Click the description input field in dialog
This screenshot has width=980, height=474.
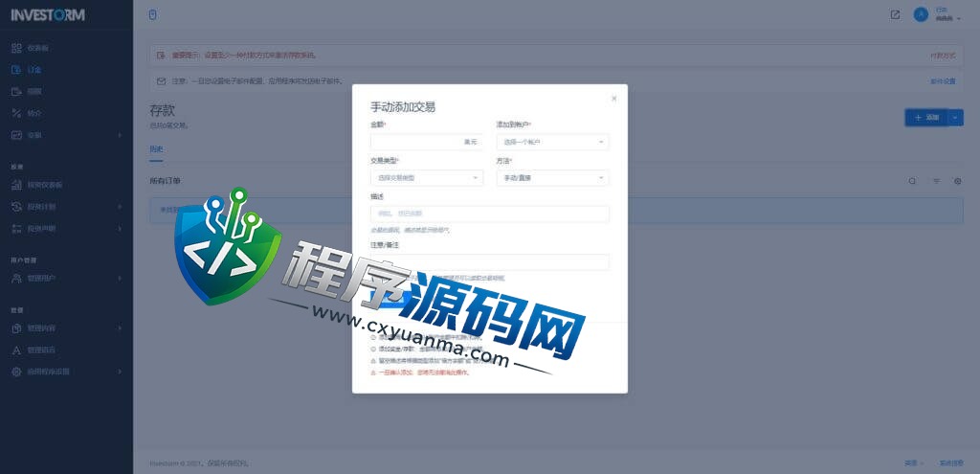pos(489,214)
